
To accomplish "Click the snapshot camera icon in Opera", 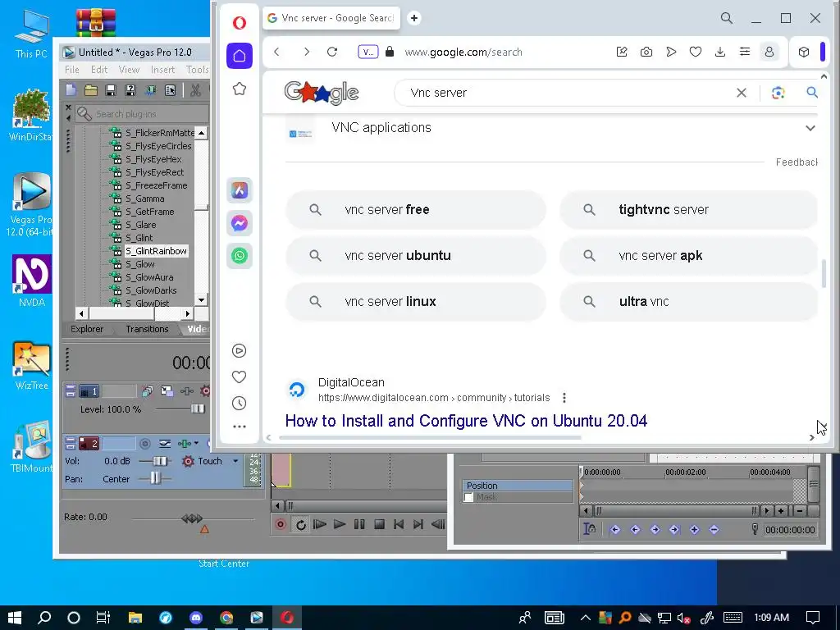I will (646, 52).
